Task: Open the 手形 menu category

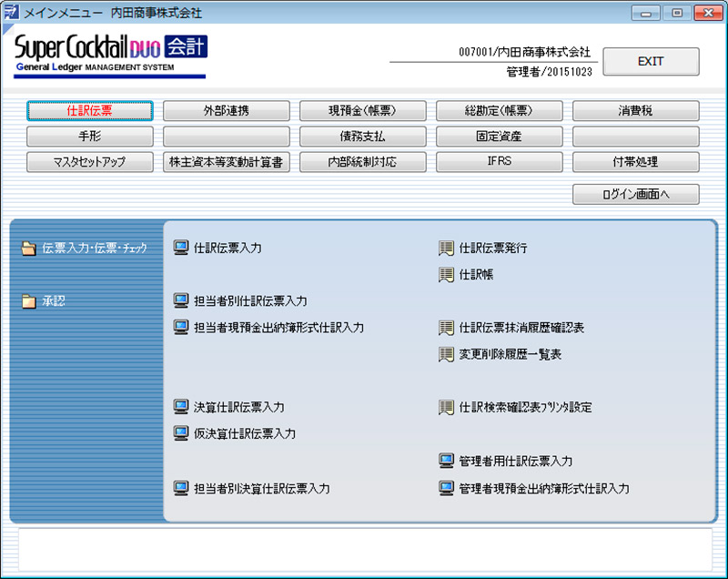Action: [90, 137]
